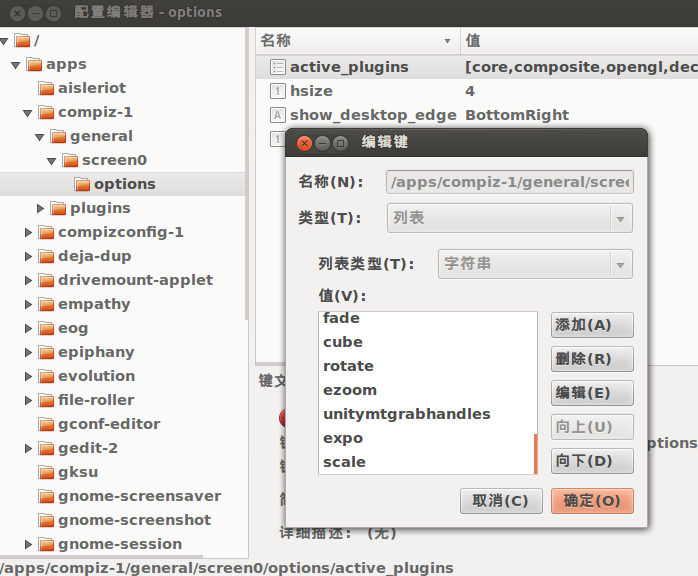Click the folder tree vertical scrollbar

pyautogui.click(x=247, y=174)
